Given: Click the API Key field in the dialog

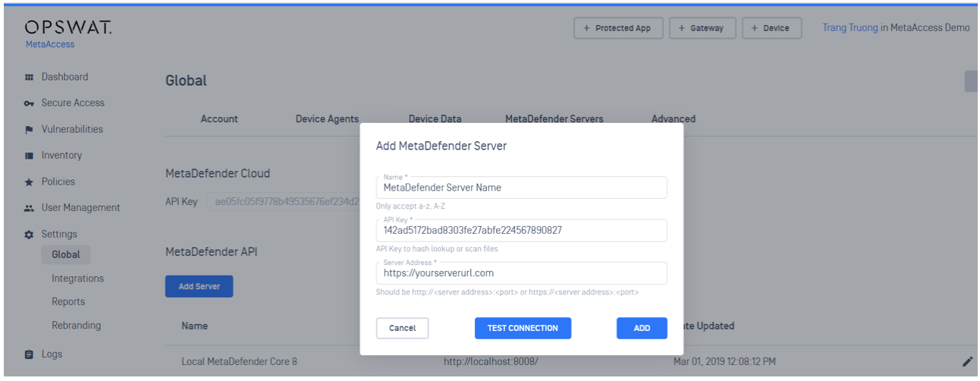Looking at the screenshot, I should pos(522,231).
